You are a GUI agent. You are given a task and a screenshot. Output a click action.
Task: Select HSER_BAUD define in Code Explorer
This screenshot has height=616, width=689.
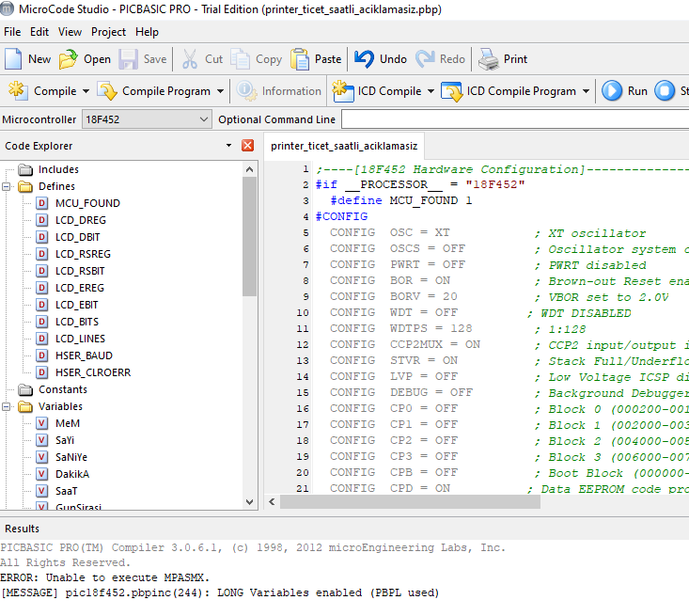click(x=84, y=355)
